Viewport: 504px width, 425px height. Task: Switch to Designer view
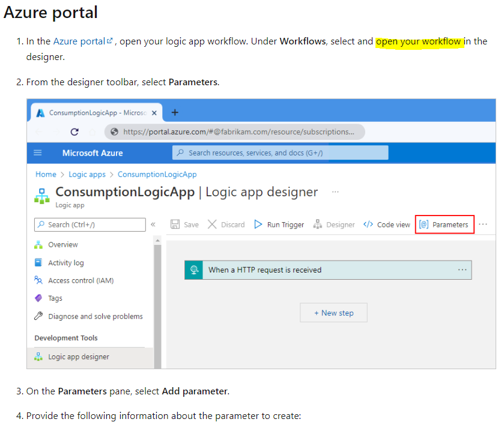[334, 225]
